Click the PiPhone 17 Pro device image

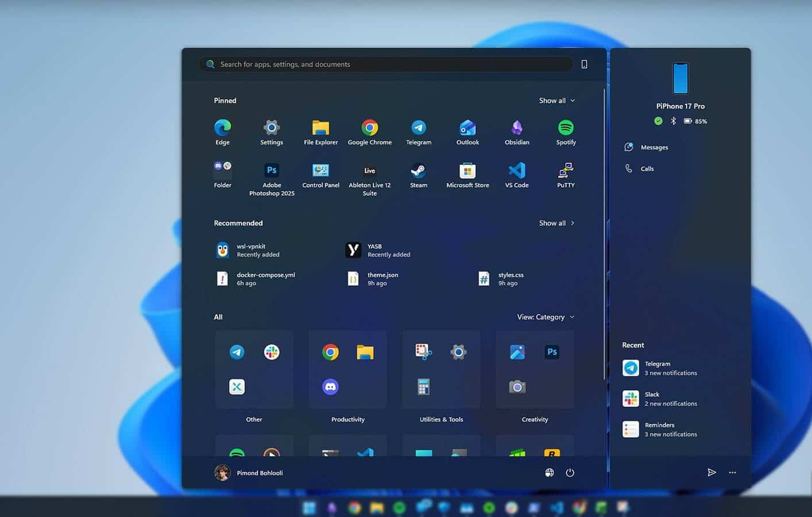pos(680,78)
